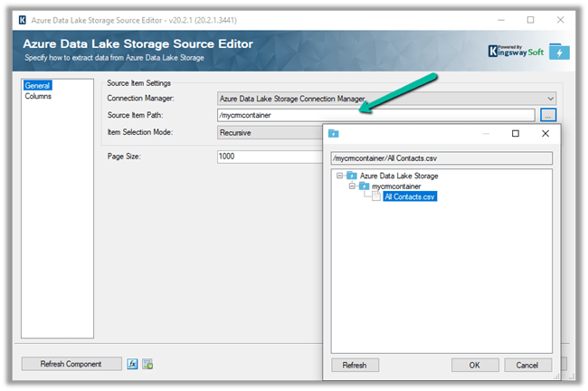Confirm selection with the OK button

point(475,365)
